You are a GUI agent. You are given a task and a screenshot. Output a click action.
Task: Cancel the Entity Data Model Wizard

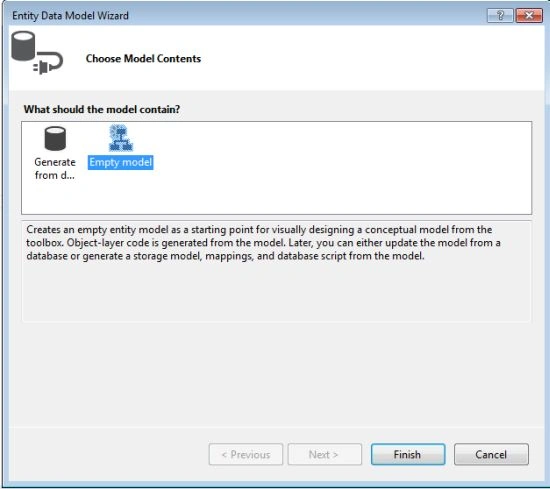click(x=491, y=455)
